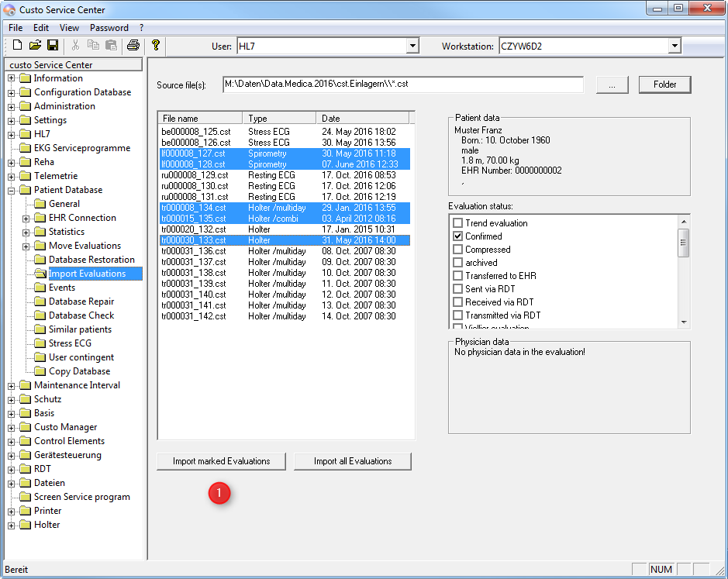Viewport: 728px width, 579px height.
Task: Open the File menu
Action: coord(16,28)
